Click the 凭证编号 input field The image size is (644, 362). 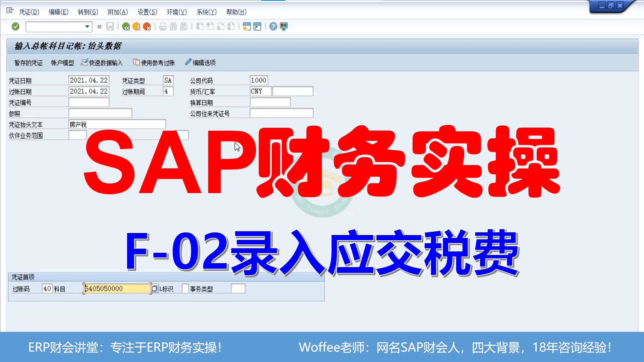pos(89,102)
